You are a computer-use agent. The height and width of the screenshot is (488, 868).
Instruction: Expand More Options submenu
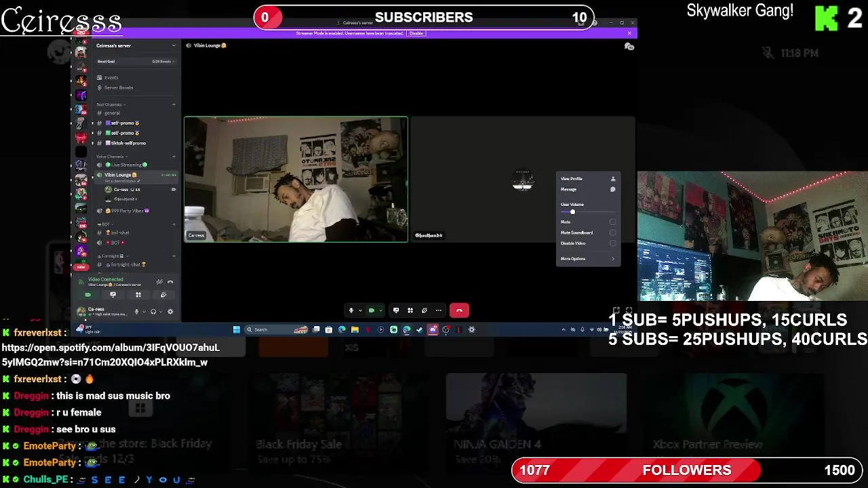tap(588, 259)
